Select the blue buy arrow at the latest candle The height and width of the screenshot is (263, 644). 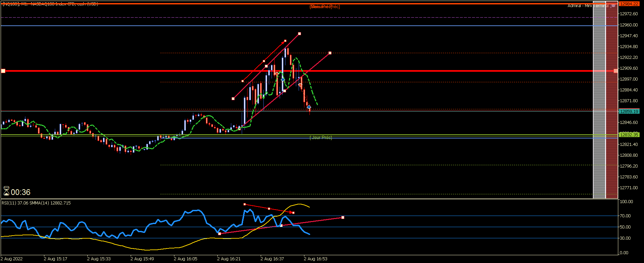click(x=309, y=107)
